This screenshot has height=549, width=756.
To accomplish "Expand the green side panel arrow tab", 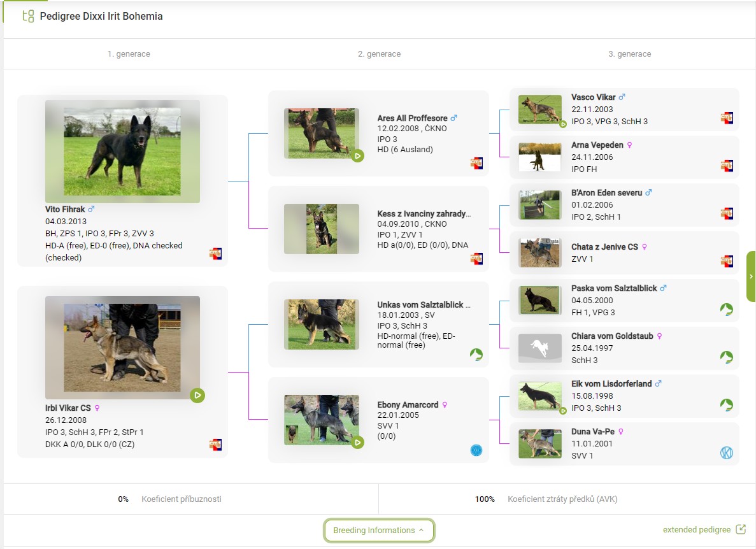I will click(x=751, y=276).
